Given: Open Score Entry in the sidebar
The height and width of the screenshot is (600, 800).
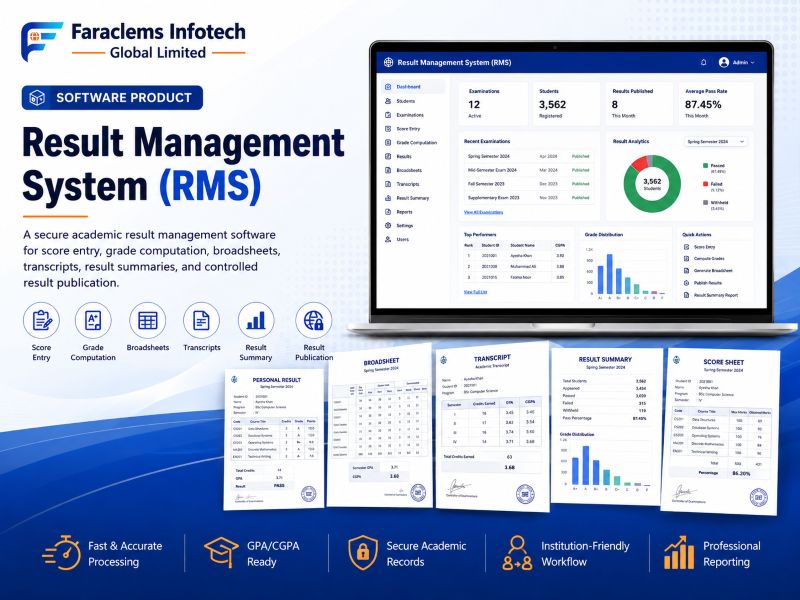Looking at the screenshot, I should click(x=408, y=129).
